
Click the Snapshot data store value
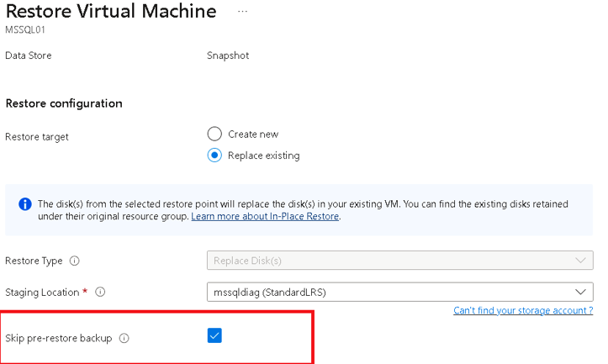point(227,56)
